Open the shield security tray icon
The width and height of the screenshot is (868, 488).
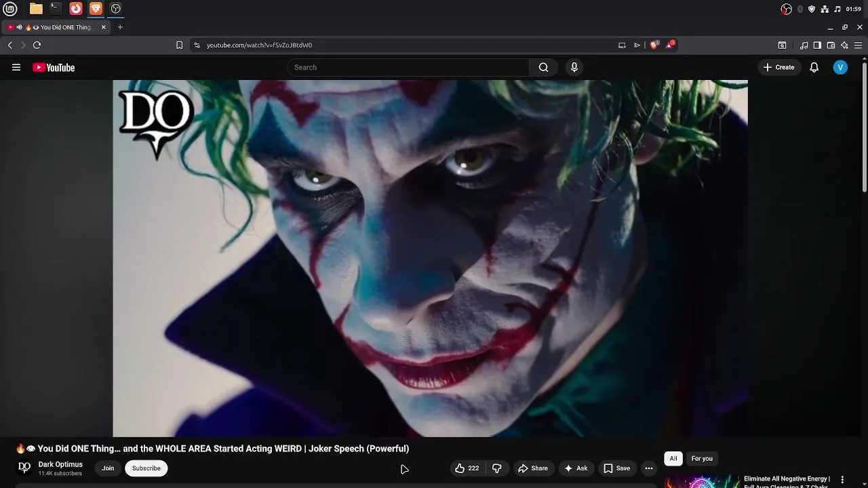tap(812, 9)
